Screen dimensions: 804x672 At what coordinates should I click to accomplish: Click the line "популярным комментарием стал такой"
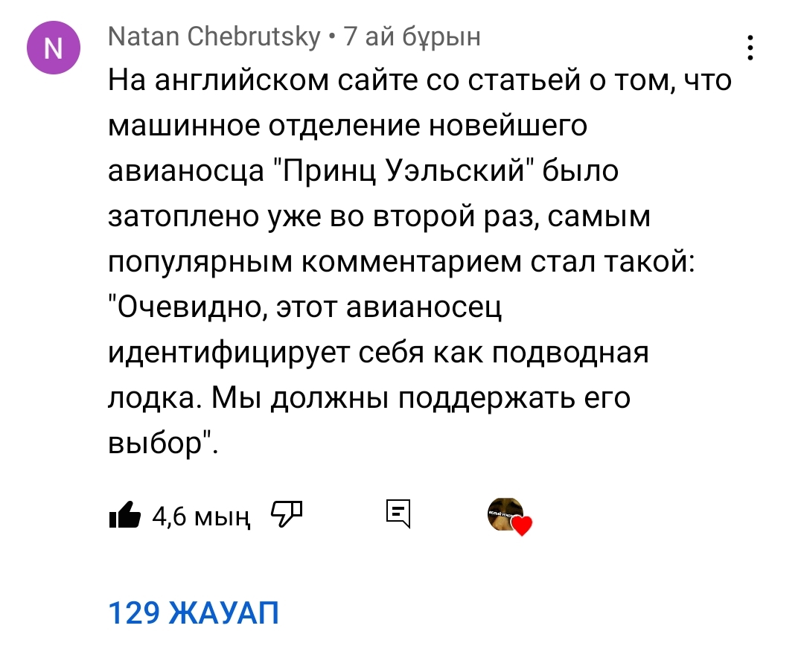click(402, 262)
